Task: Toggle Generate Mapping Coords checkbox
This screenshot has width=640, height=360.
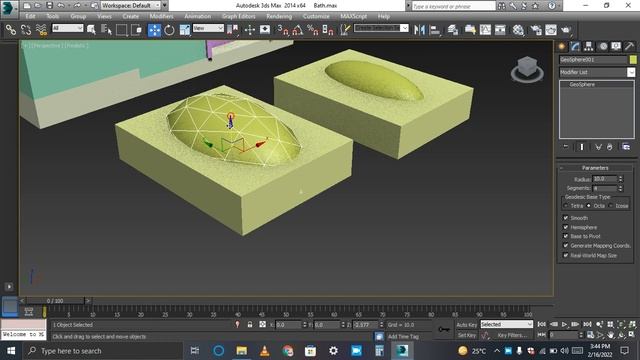Action: (x=566, y=246)
